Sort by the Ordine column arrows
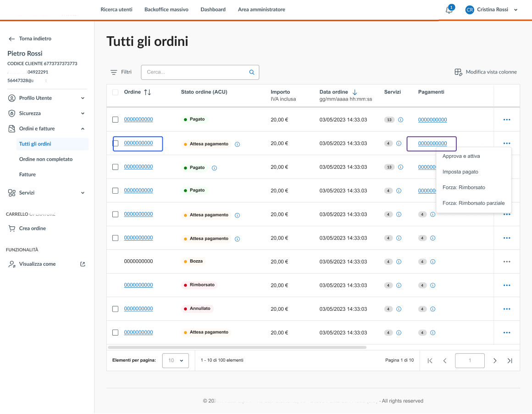This screenshot has height=414, width=532. (147, 92)
